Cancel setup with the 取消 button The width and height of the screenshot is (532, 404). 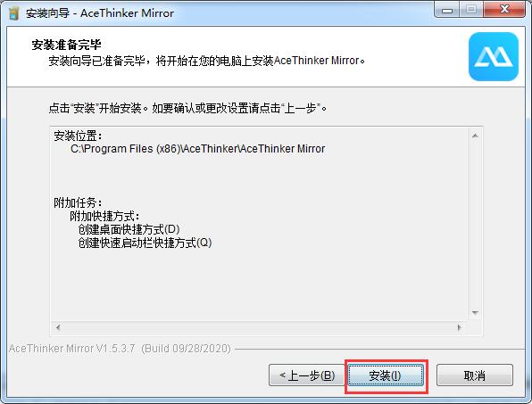(x=474, y=375)
